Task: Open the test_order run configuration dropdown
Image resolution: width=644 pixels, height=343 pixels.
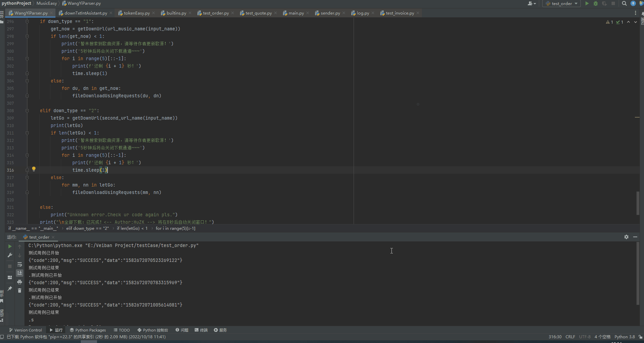Action: (x=561, y=3)
